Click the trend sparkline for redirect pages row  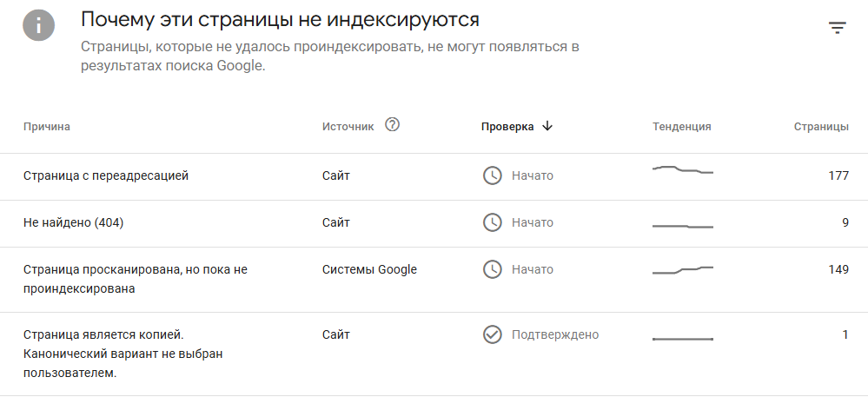pyautogui.click(x=683, y=170)
